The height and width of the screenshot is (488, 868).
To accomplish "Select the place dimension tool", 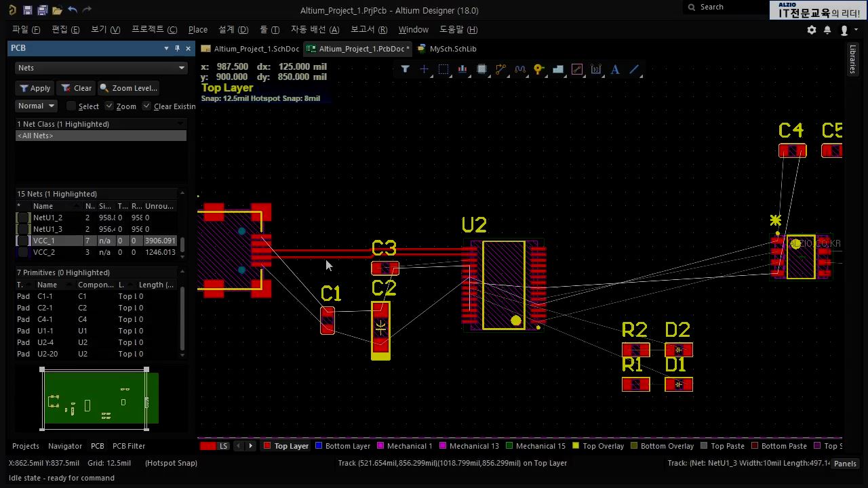I will [596, 69].
